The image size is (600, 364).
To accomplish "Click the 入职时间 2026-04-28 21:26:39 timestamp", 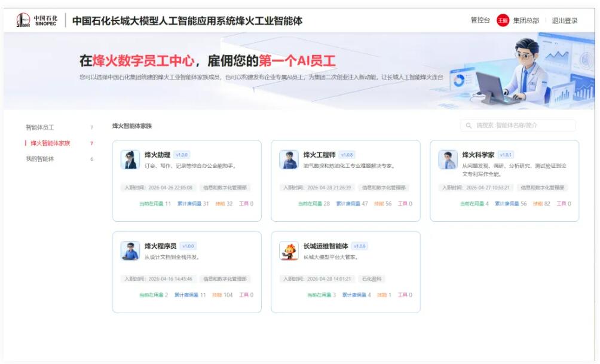I will pos(317,188).
